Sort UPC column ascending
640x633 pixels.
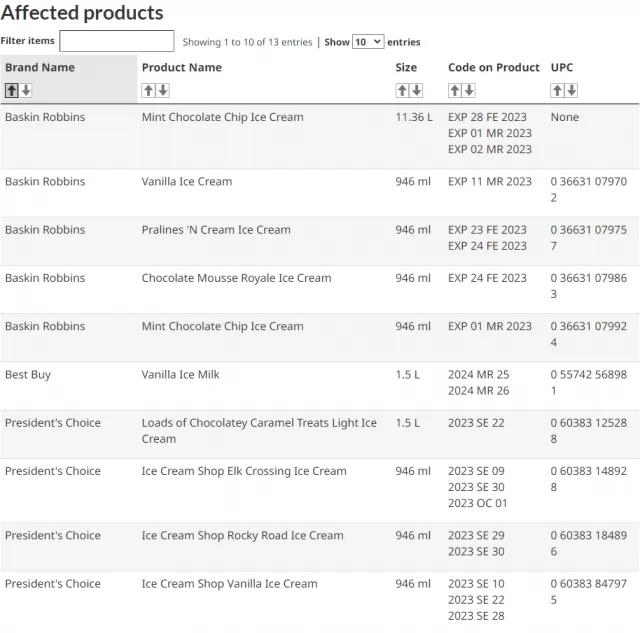tap(558, 90)
